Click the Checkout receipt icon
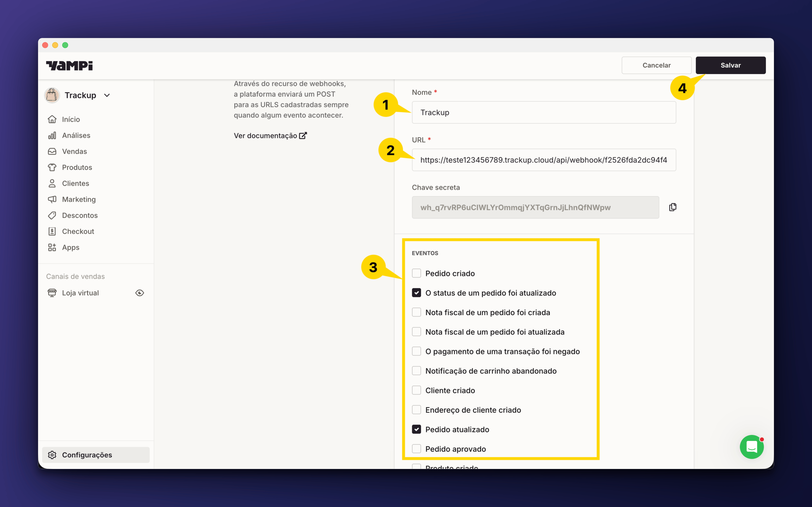Image resolution: width=812 pixels, height=507 pixels. [52, 231]
